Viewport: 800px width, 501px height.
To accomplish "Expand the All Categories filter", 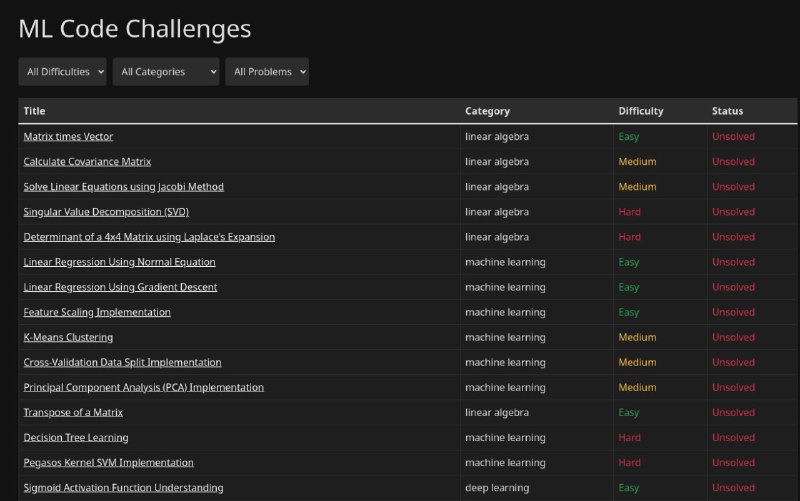I will tap(166, 72).
